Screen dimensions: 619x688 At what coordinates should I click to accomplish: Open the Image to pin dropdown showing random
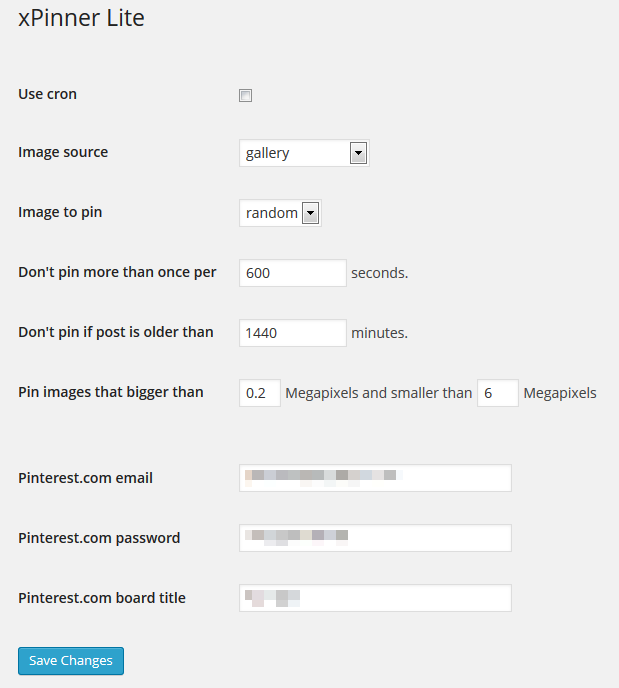pyautogui.click(x=280, y=213)
